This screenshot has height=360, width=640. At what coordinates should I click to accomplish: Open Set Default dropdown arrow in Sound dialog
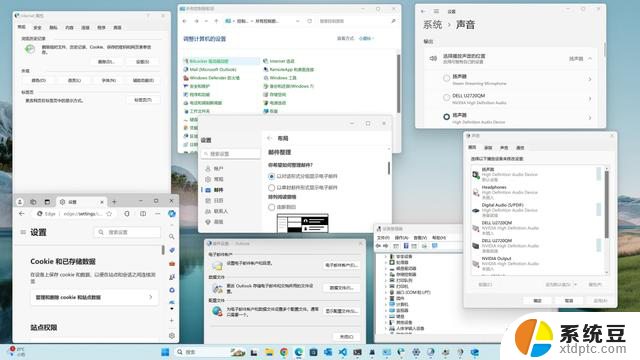tap(576, 284)
